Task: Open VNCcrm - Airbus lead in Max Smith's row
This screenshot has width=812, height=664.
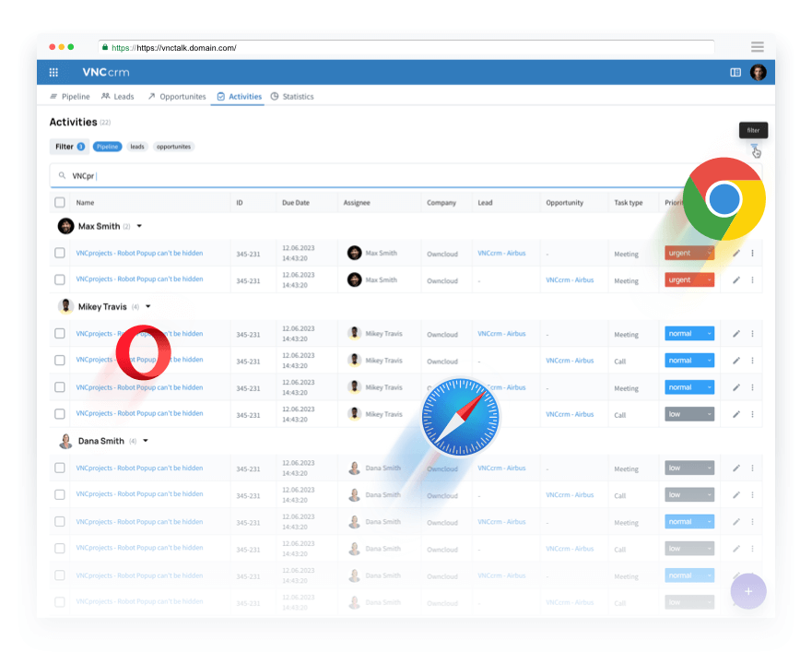Action: (x=501, y=253)
